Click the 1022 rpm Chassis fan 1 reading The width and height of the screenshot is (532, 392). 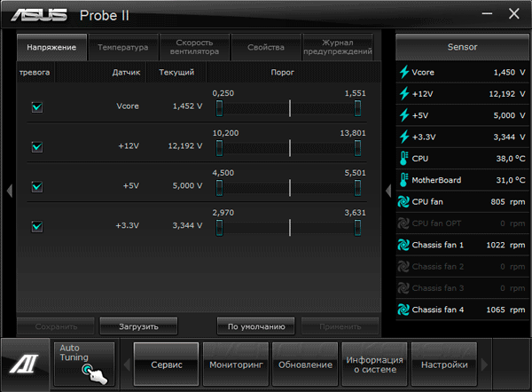505,245
